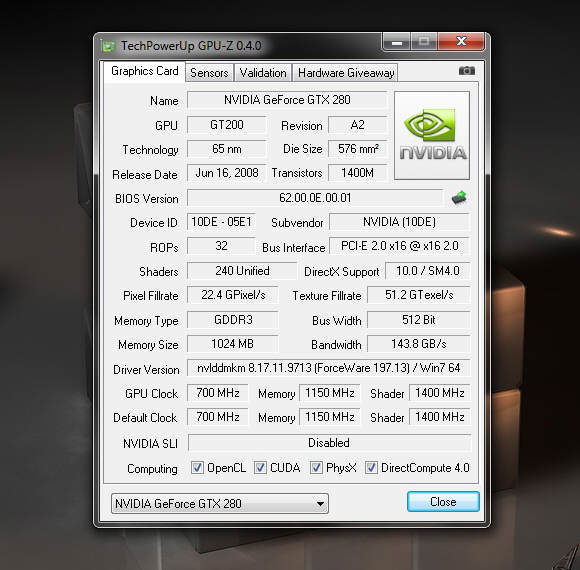Click the BIOS Version label

[x=147, y=199]
